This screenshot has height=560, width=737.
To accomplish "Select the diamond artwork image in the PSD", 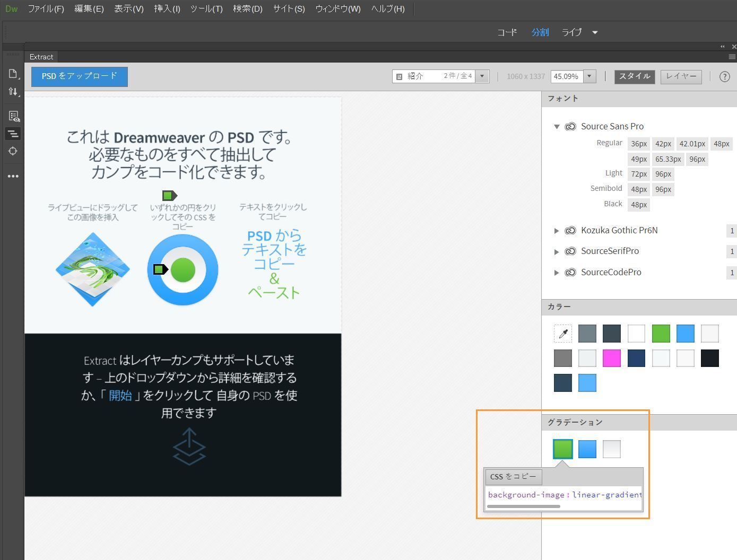I will tap(93, 269).
